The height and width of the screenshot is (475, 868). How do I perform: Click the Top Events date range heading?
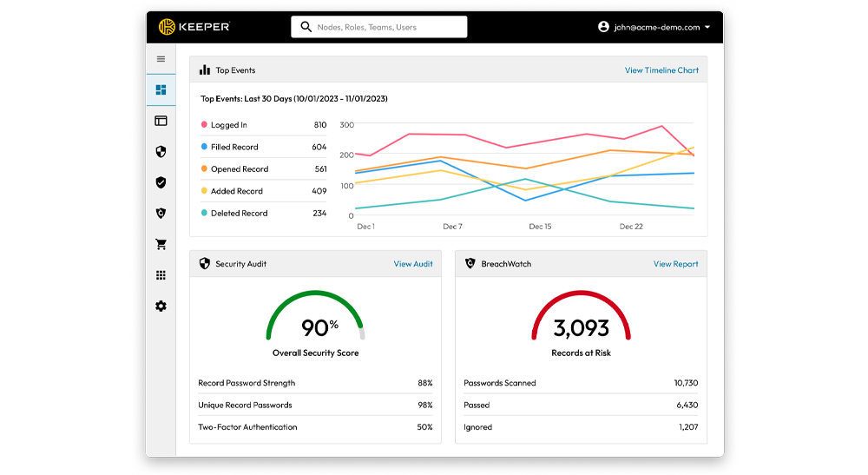coord(294,98)
